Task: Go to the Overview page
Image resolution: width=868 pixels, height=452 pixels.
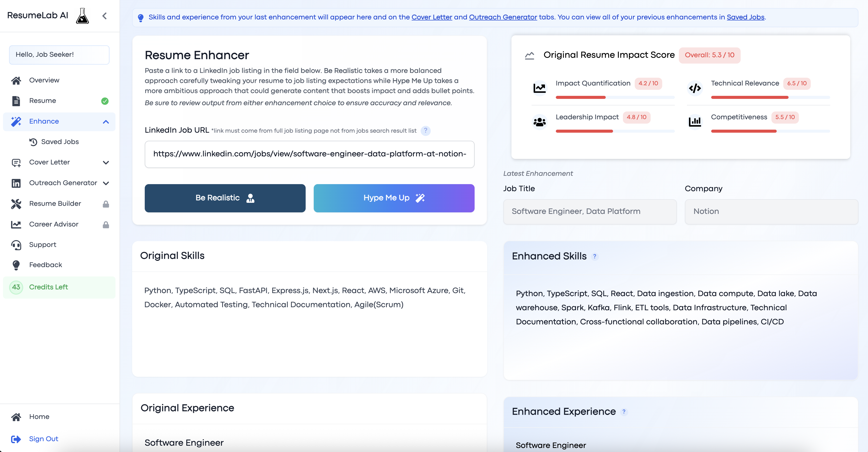Action: (44, 80)
